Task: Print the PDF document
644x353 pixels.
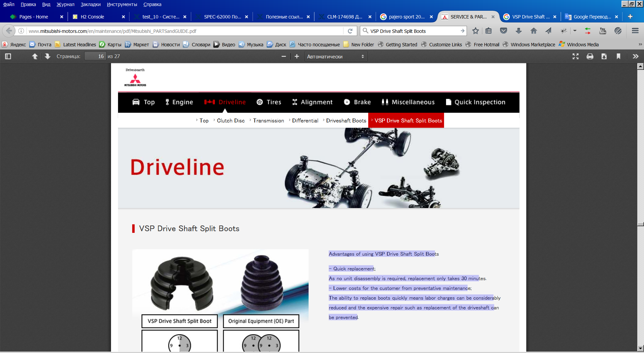Action: pyautogui.click(x=590, y=56)
